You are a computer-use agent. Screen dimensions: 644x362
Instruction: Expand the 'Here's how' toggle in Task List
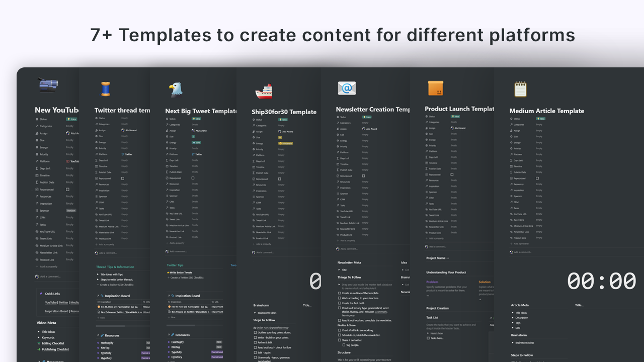coord(428,333)
